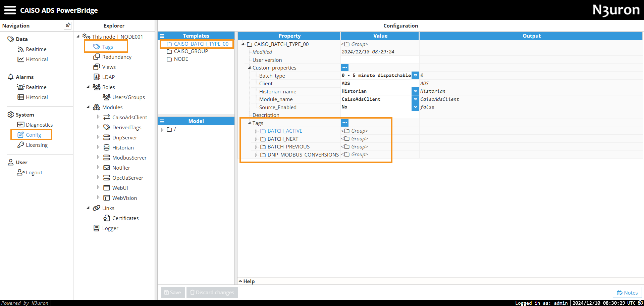644x306 pixels.
Task: Select Tags in Explorer
Action: 107,47
